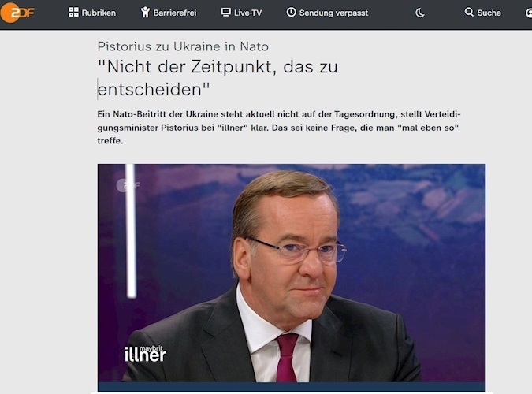
Task: Click the maybrit illner logo in the video
Action: [145, 354]
